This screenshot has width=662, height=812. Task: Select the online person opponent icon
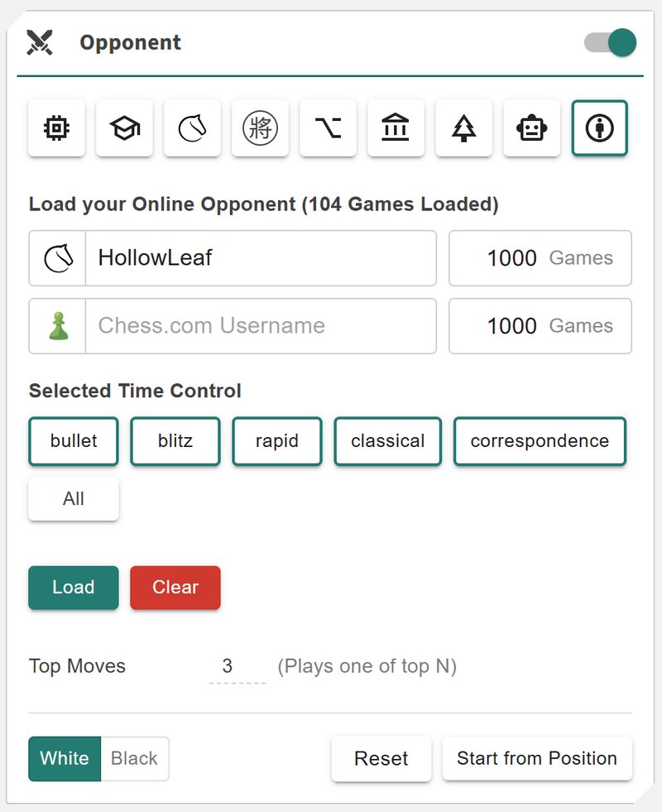coord(599,128)
